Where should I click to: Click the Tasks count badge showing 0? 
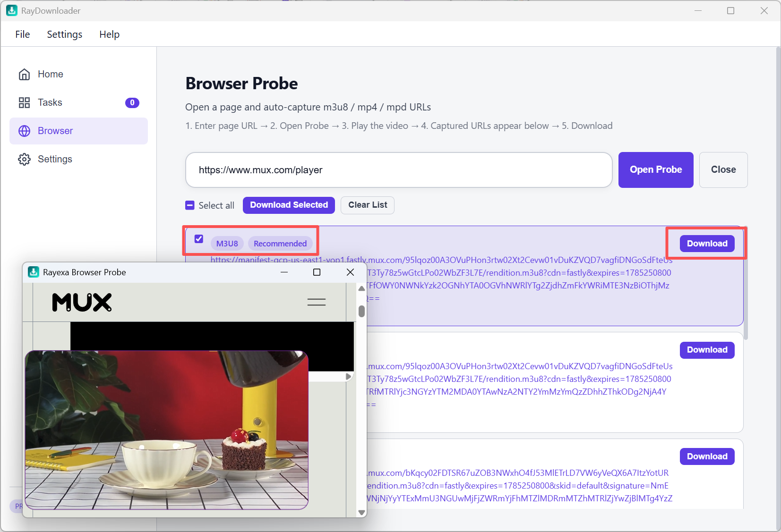point(132,102)
